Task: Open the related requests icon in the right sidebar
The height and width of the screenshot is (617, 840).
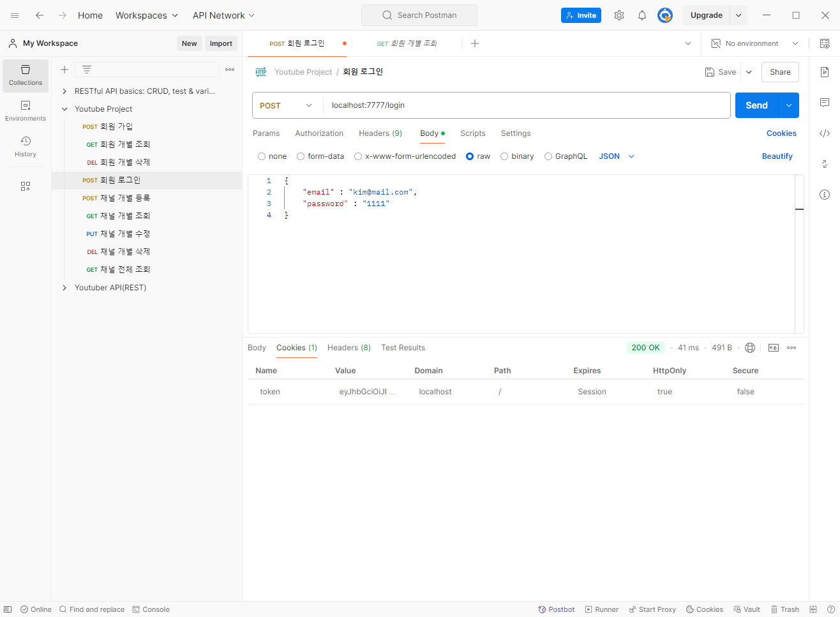Action: tap(825, 164)
